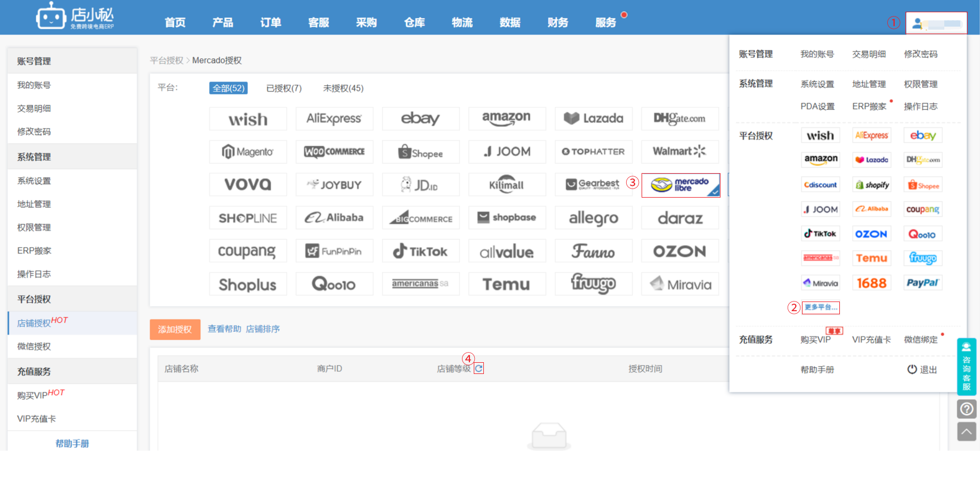The width and height of the screenshot is (980, 497).
Task: Open the 服务 top menu
Action: coord(606,22)
